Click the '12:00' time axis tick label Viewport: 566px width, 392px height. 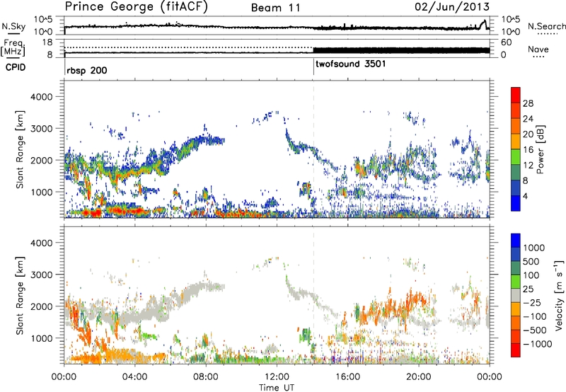tap(277, 377)
